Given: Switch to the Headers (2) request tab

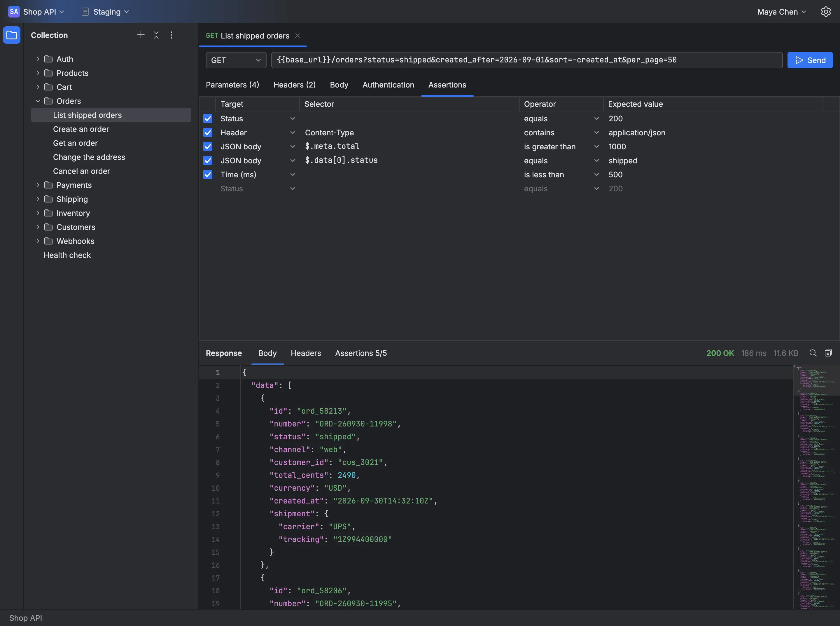Looking at the screenshot, I should coord(294,85).
